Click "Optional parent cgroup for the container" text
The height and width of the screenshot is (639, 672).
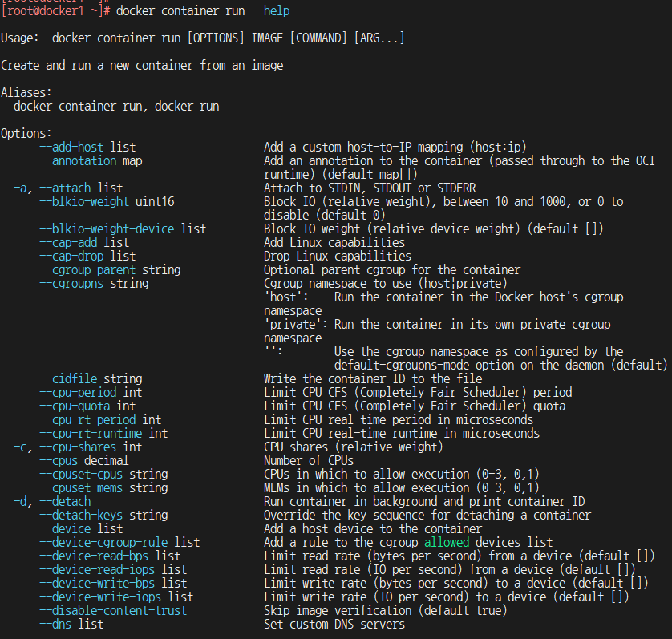392,270
